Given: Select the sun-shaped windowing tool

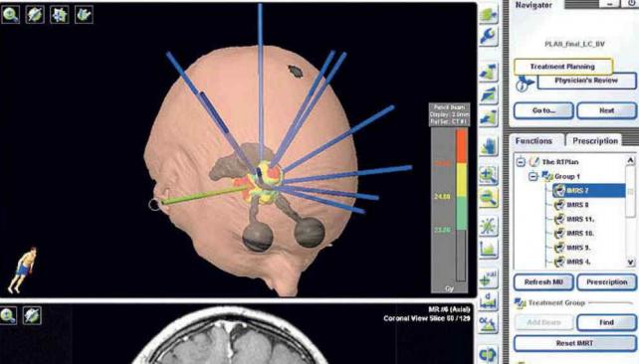Looking at the screenshot, I should (x=489, y=226).
